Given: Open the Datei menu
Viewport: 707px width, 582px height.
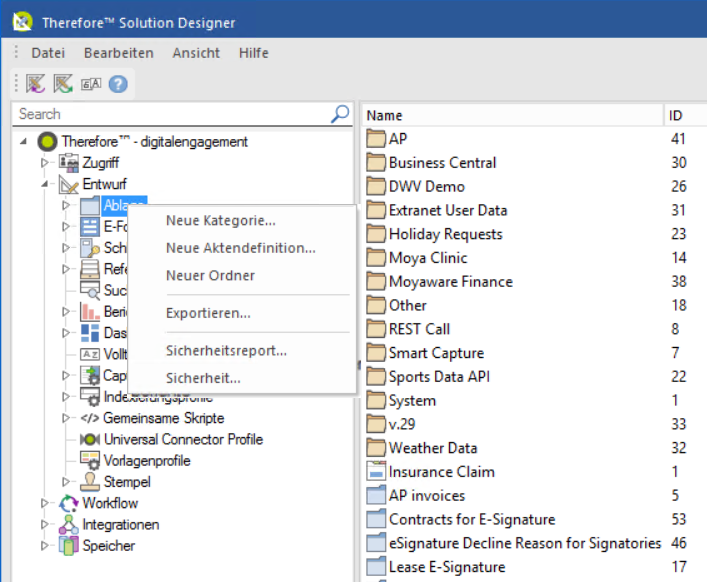Looking at the screenshot, I should tap(48, 53).
